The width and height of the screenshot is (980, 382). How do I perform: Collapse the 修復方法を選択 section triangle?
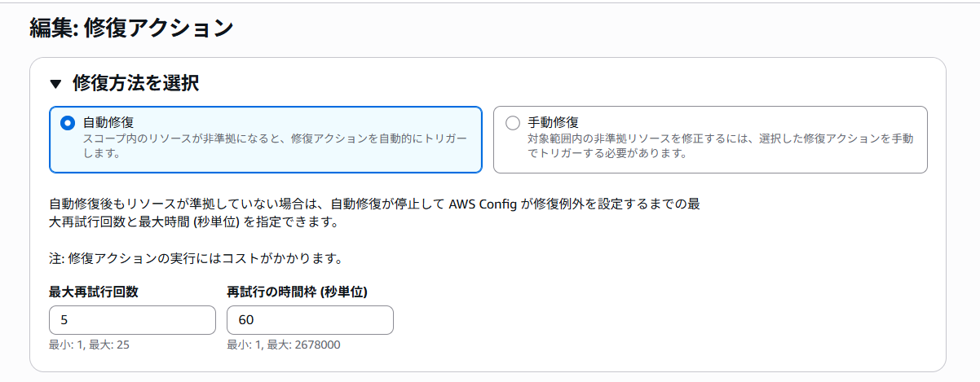point(55,83)
